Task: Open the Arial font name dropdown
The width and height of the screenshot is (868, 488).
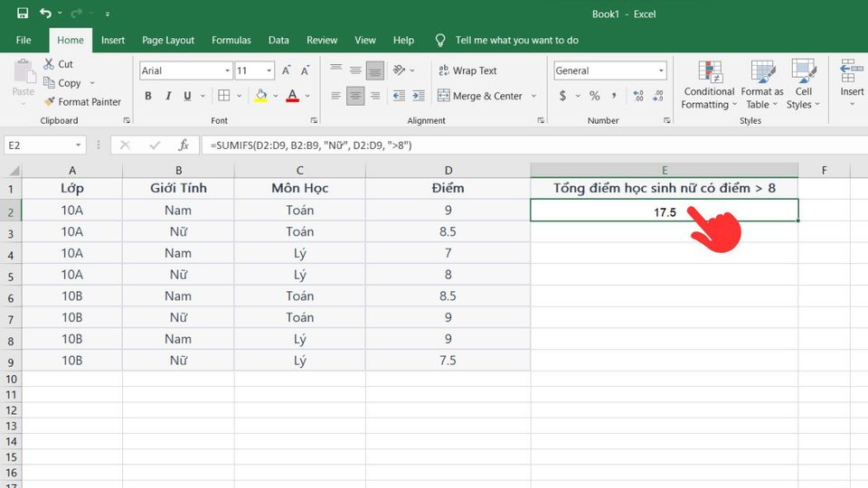Action: point(227,70)
